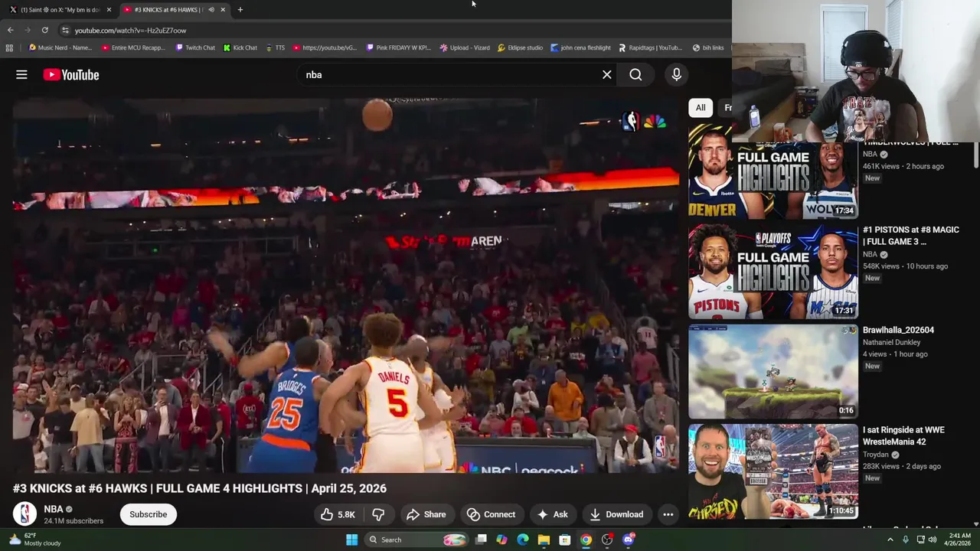The height and width of the screenshot is (551, 980).
Task: Download the video
Action: pos(616,514)
